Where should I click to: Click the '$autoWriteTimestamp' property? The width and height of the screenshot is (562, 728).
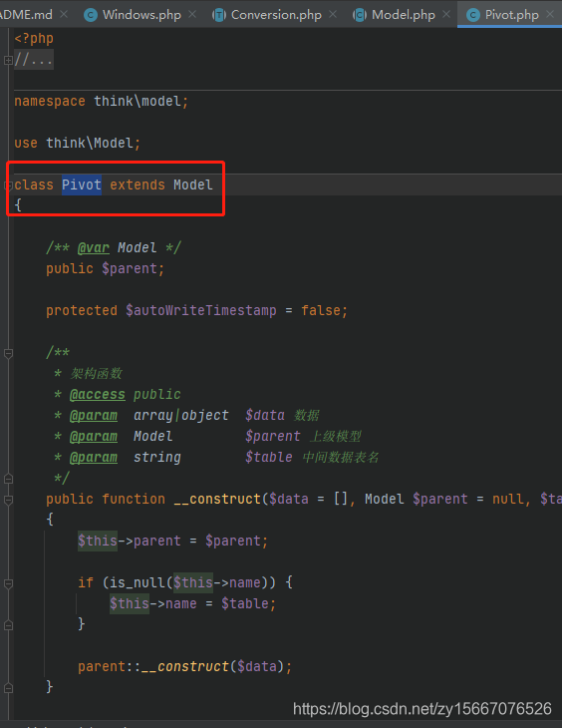click(x=201, y=310)
